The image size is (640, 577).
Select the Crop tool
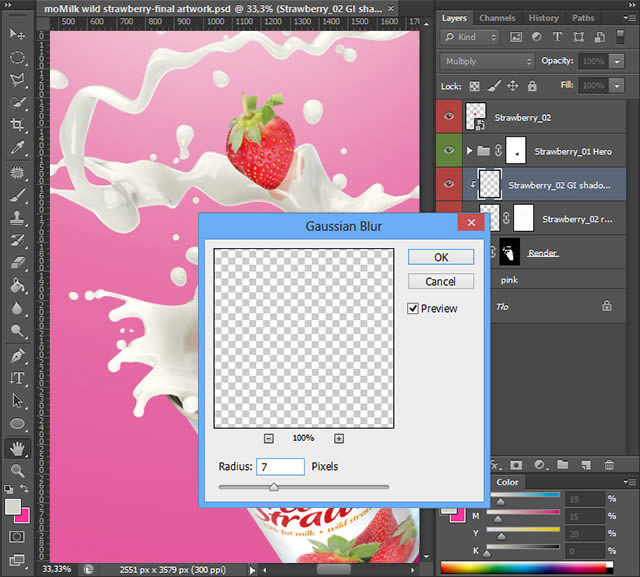(x=17, y=124)
